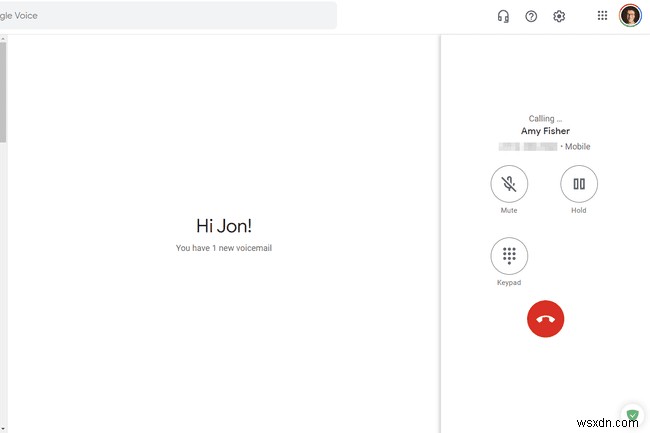Viewport: 650px width, 433px height.
Task: Focus the Google Voice search field
Action: point(168,16)
